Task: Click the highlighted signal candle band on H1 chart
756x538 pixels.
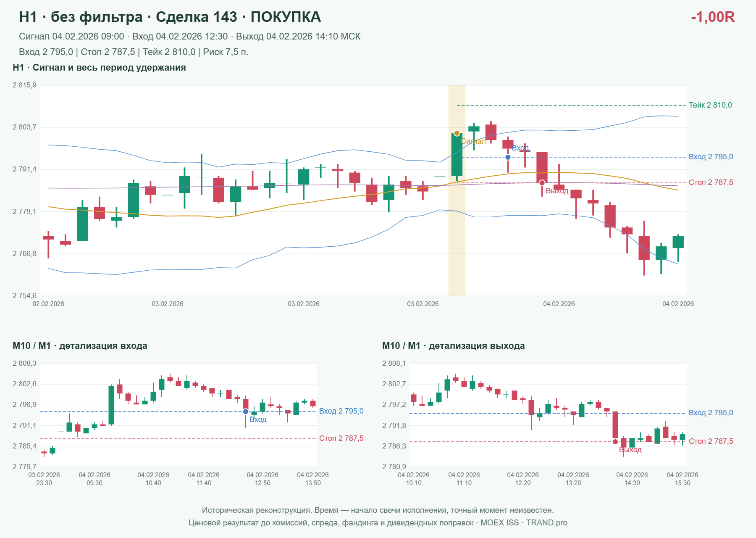Action: tap(457, 190)
